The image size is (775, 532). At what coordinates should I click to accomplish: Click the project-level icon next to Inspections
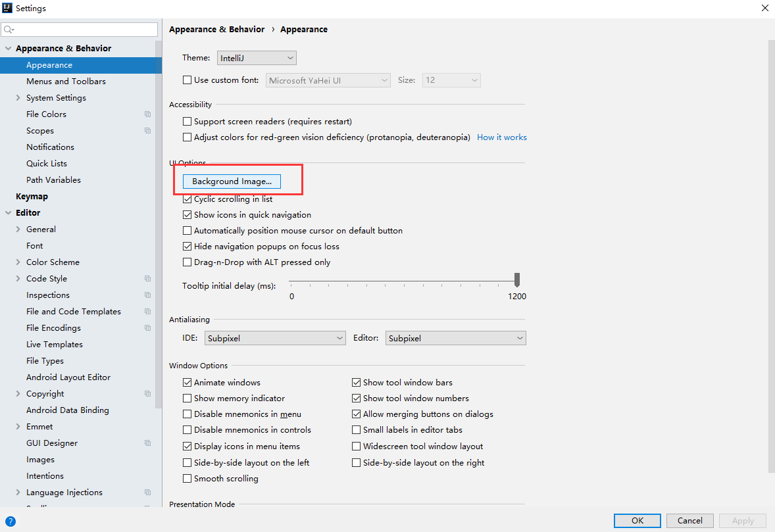147,295
